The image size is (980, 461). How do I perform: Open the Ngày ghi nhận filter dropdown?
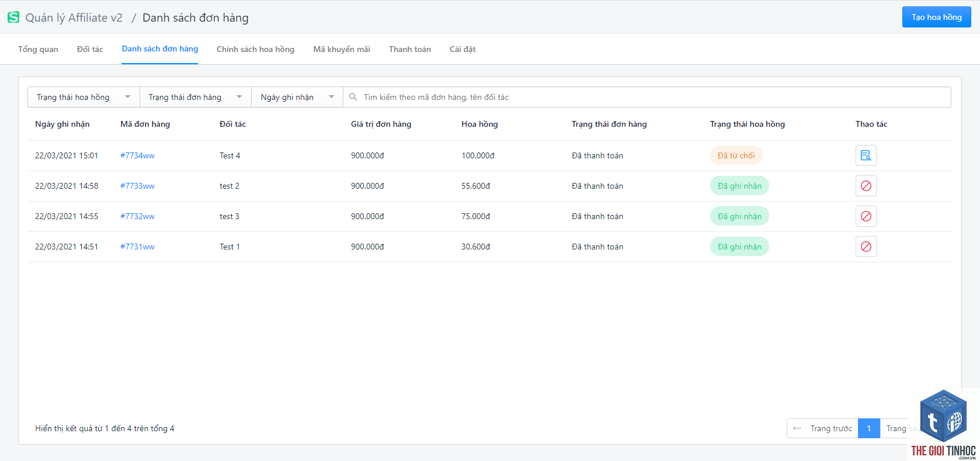[297, 97]
